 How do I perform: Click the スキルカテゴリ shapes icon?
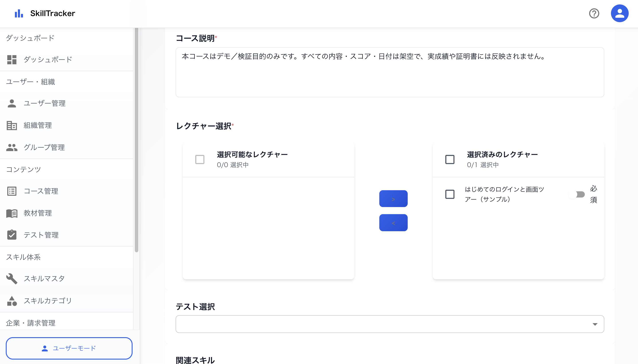point(12,301)
